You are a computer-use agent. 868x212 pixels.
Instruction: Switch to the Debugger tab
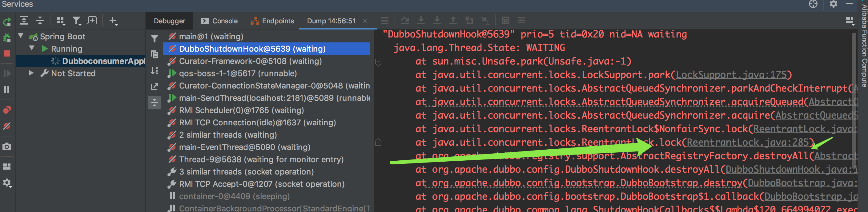click(x=170, y=21)
